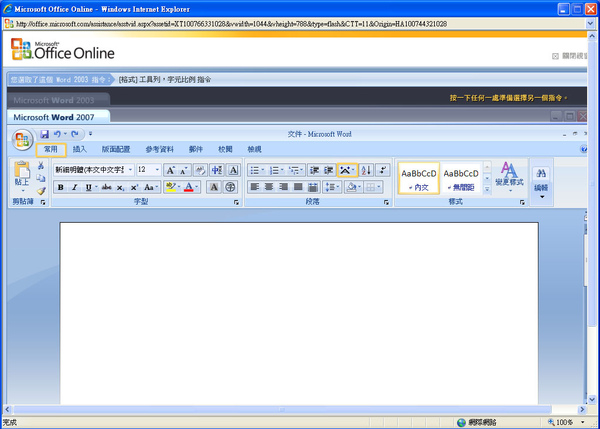The height and width of the screenshot is (429, 600).
Task: Copy selection with copy icon
Action: coord(41,178)
